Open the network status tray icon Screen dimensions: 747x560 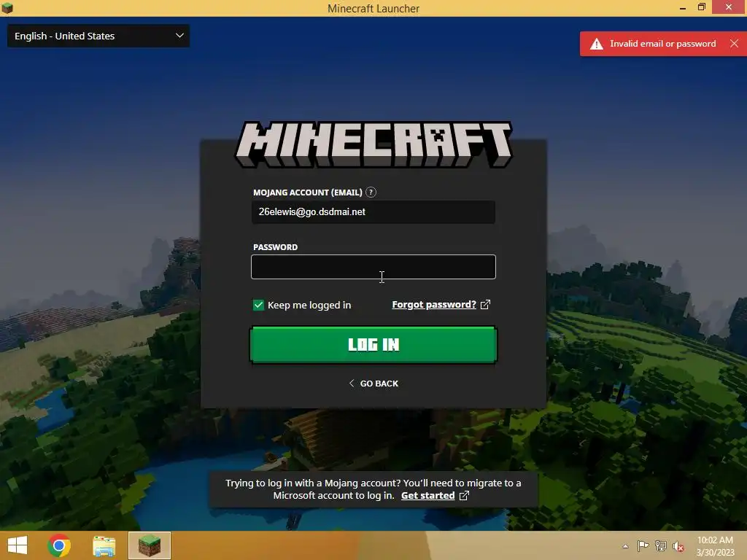tap(661, 545)
